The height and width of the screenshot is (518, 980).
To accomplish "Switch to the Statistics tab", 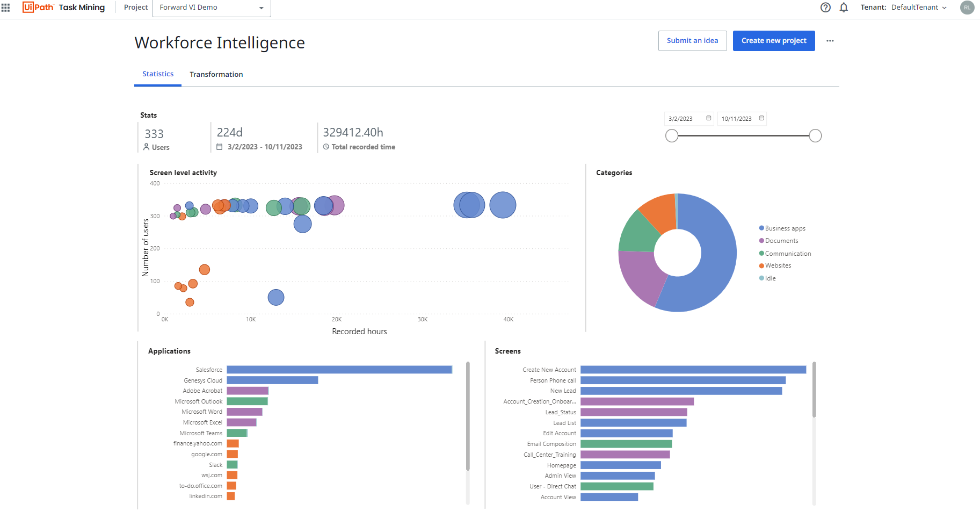I will tap(158, 74).
